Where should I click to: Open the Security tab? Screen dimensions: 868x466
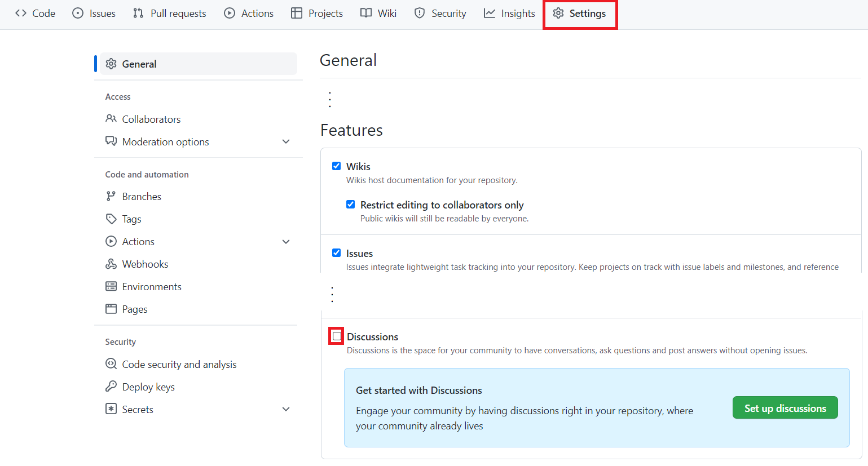[440, 13]
